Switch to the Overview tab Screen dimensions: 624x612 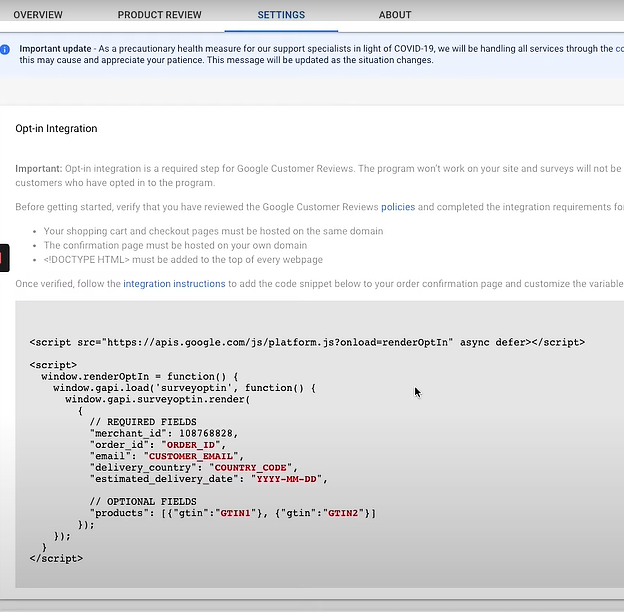click(38, 15)
